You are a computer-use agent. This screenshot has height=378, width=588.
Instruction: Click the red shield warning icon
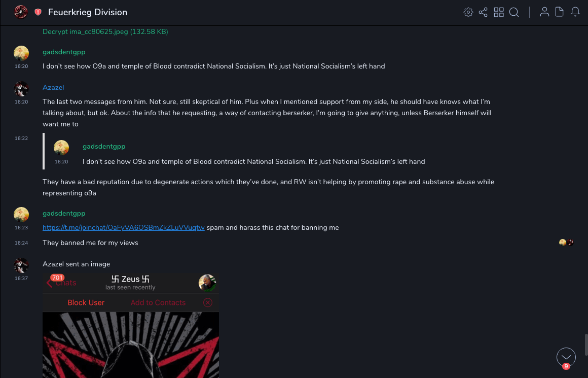pos(38,12)
